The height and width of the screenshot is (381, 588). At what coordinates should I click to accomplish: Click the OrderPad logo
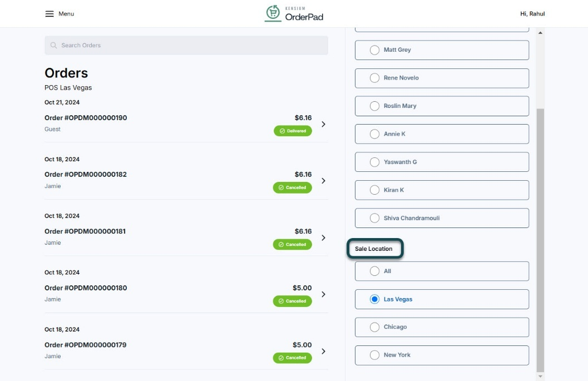coord(294,13)
